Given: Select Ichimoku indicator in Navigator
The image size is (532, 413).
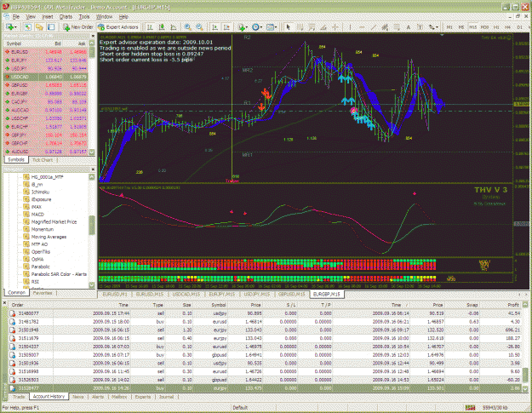Looking at the screenshot, I should pyautogui.click(x=40, y=192).
